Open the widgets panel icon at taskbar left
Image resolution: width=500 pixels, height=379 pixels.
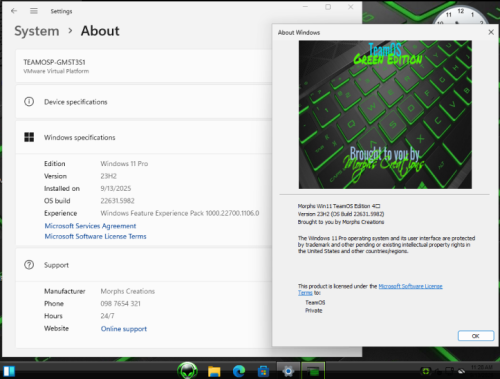[9, 371]
